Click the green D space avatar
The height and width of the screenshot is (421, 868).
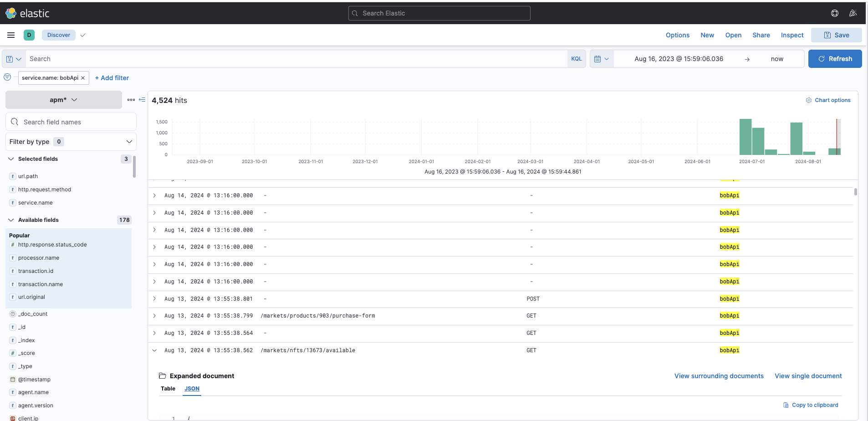pyautogui.click(x=29, y=35)
